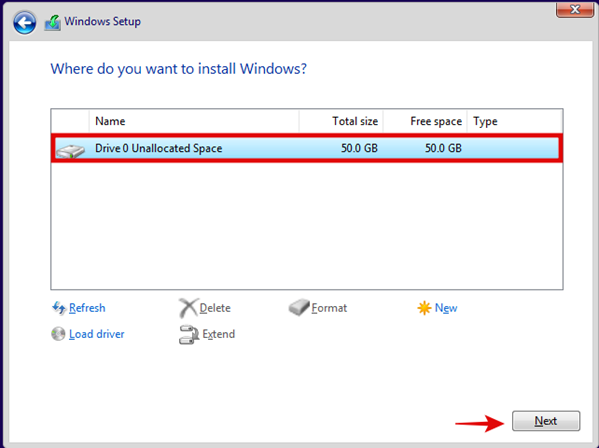Viewport: 599px width, 448px height.
Task: Click the 50.0 GB total size cell
Action: coord(359,148)
